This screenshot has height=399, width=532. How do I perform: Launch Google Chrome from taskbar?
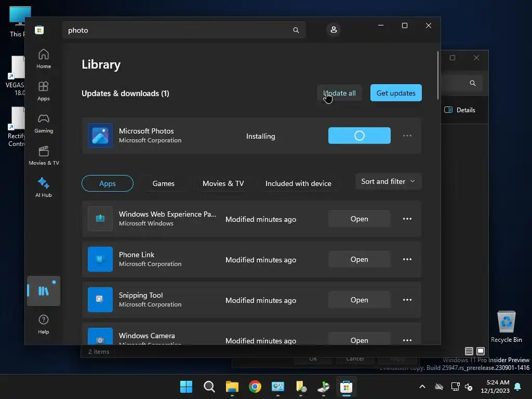click(255, 387)
